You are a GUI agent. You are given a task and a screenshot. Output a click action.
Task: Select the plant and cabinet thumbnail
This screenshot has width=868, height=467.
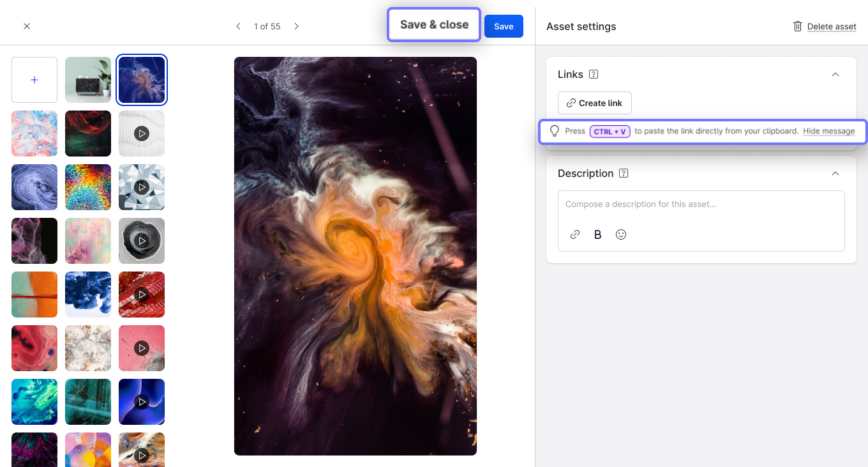tap(88, 80)
